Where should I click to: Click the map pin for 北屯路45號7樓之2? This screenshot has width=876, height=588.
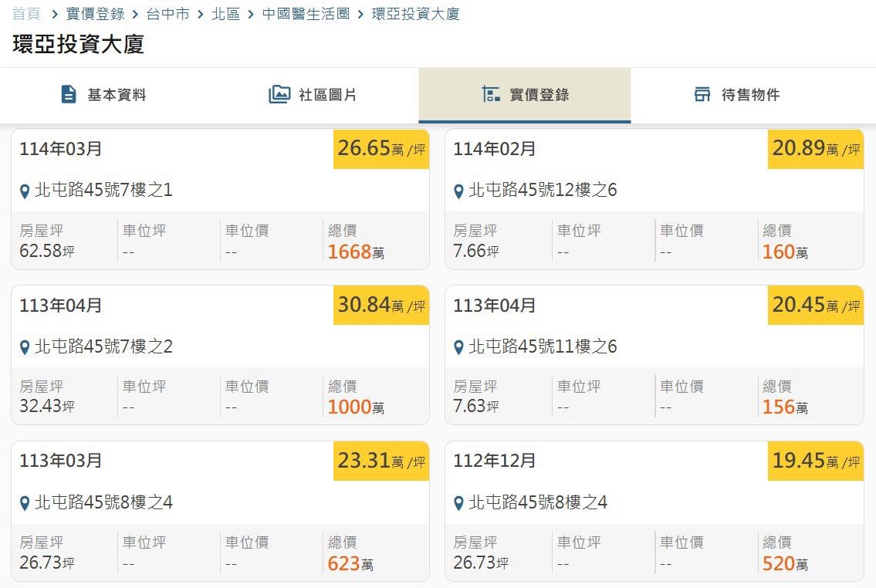[x=25, y=348]
